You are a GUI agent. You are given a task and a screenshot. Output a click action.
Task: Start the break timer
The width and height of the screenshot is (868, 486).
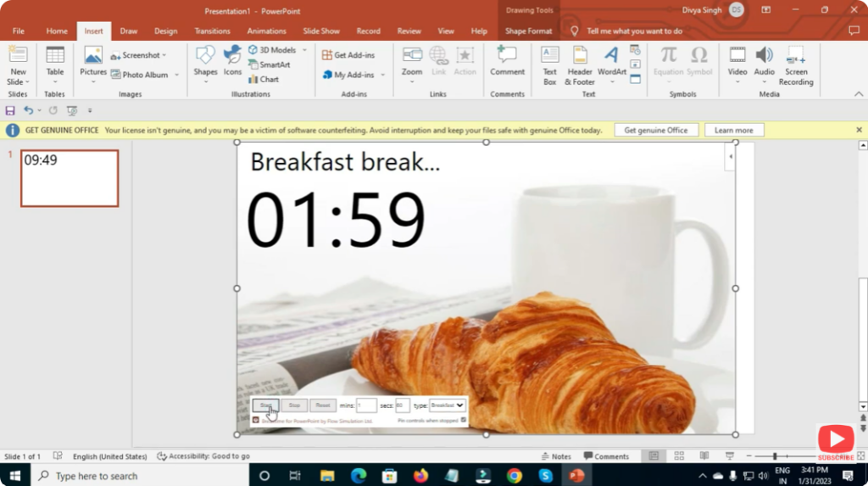pyautogui.click(x=265, y=405)
